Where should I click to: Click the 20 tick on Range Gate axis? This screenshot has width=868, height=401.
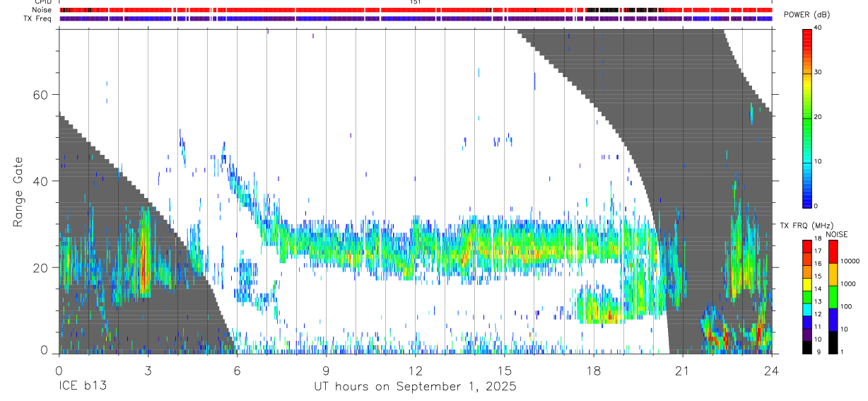click(x=42, y=267)
